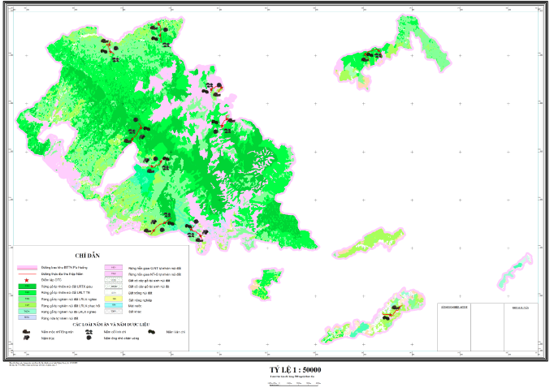554x392 pixels.
Task: Click the CHỈ DẪN legend title
Action: point(89,255)
